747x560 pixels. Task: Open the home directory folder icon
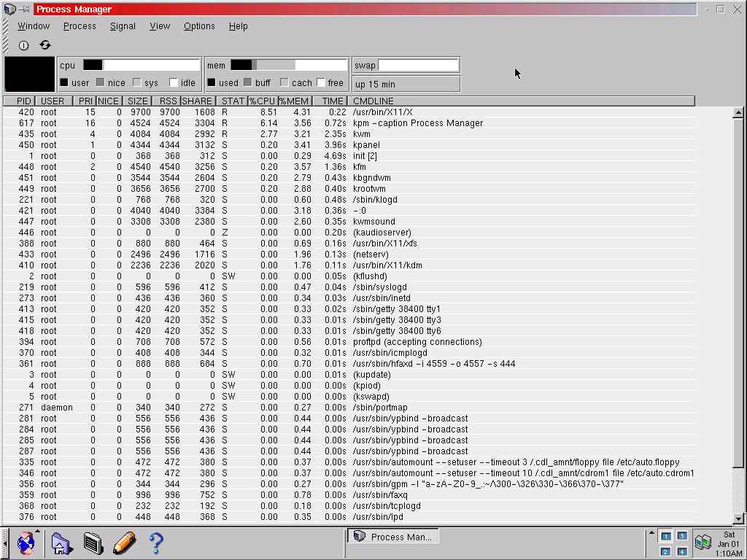coord(60,542)
